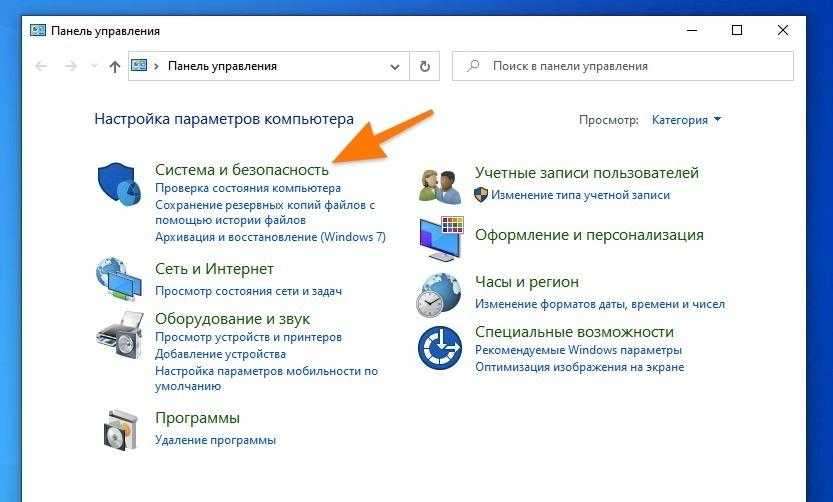Open Просмотр устройств и принтеров link

248,338
